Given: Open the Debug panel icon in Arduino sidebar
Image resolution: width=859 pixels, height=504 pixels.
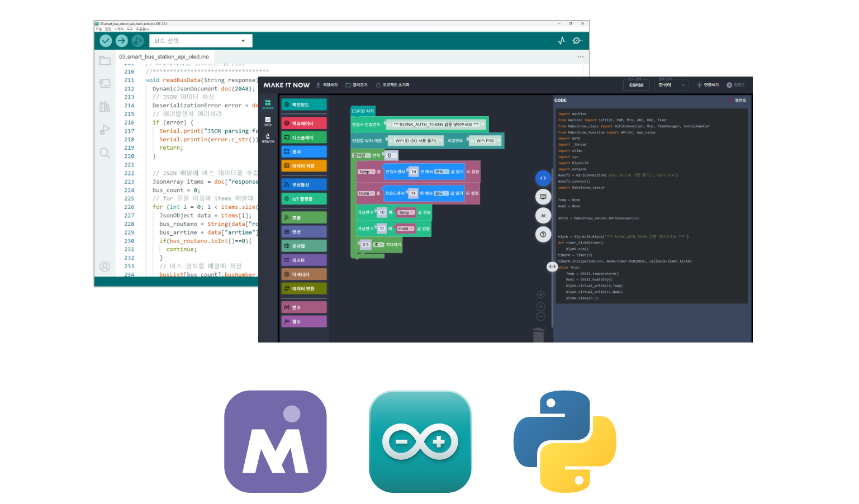Looking at the screenshot, I should click(105, 130).
